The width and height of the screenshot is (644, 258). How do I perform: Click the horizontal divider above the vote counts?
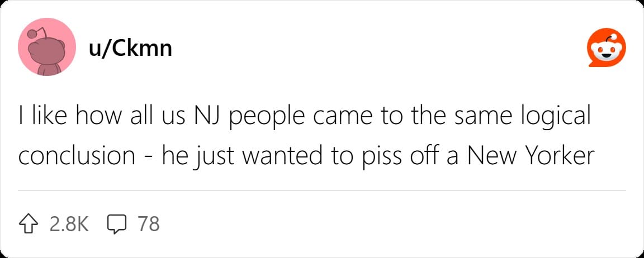322,190
